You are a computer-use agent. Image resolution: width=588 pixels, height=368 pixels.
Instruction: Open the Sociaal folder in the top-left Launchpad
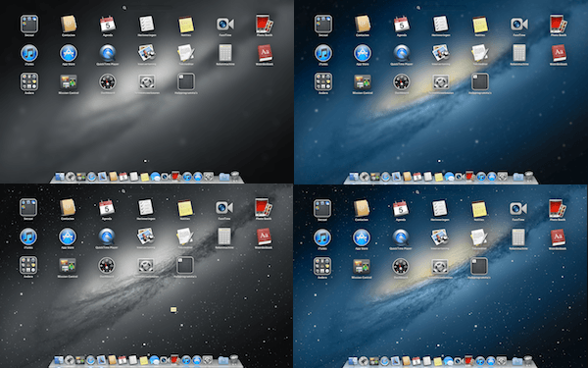click(x=29, y=24)
